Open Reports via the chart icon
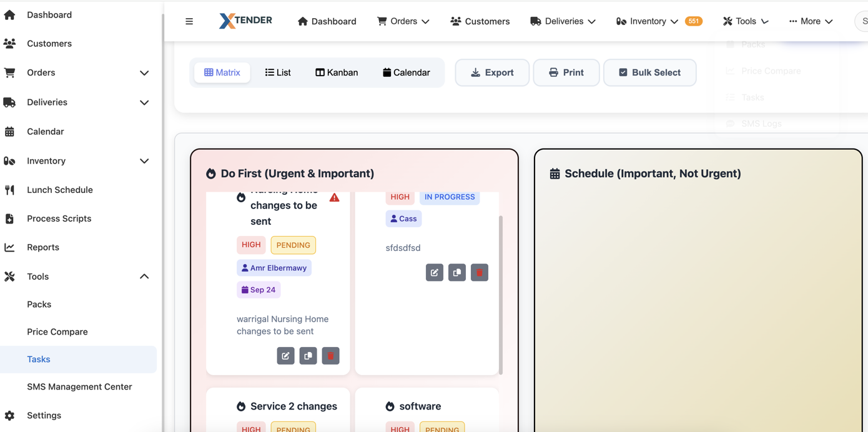This screenshot has width=868, height=432. tap(10, 247)
